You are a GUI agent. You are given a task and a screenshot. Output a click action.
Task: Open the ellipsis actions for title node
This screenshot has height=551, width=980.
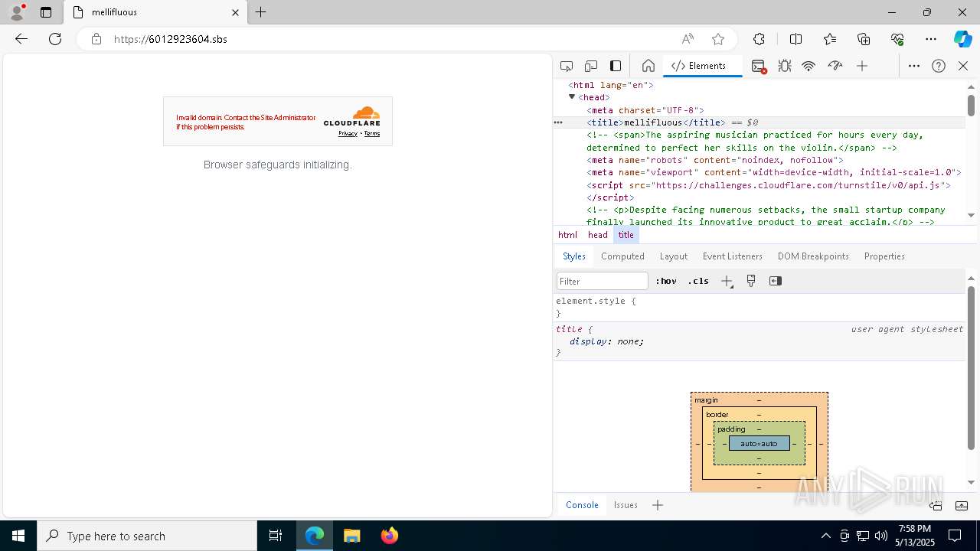click(558, 122)
